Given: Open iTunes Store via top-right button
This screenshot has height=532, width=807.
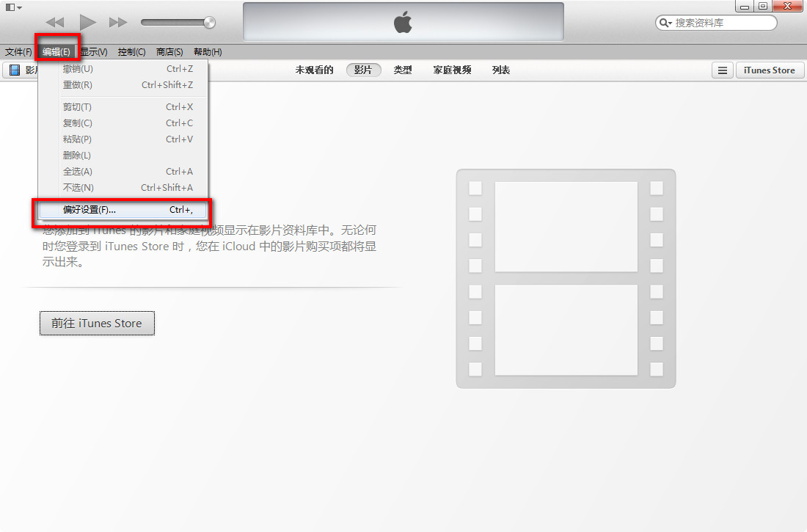Looking at the screenshot, I should pyautogui.click(x=770, y=70).
